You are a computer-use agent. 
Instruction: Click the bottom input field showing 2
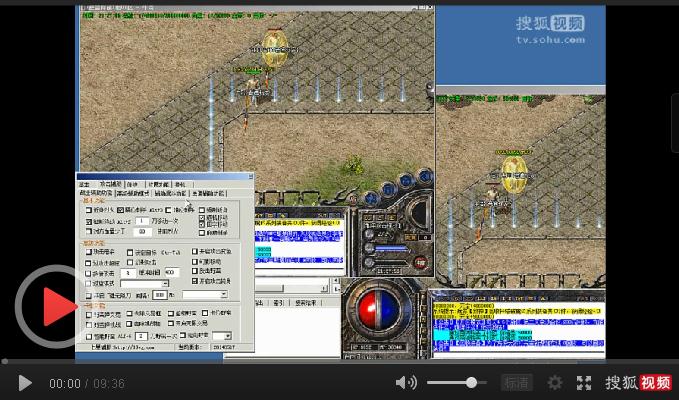141,336
